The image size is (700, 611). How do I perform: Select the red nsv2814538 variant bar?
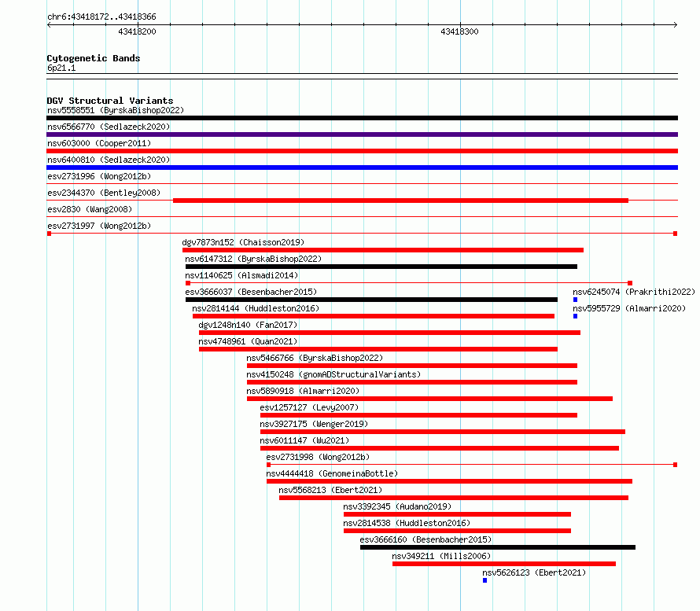tap(457, 531)
